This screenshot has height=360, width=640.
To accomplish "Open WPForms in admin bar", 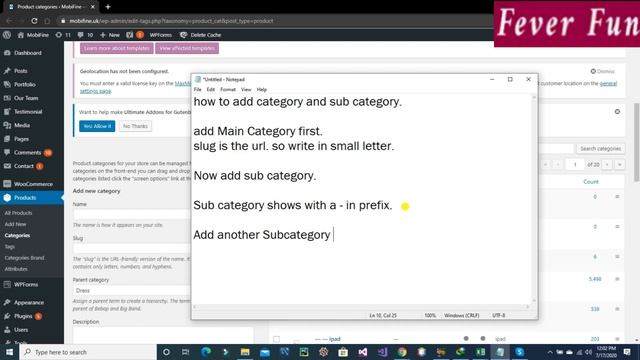I will (x=160, y=35).
